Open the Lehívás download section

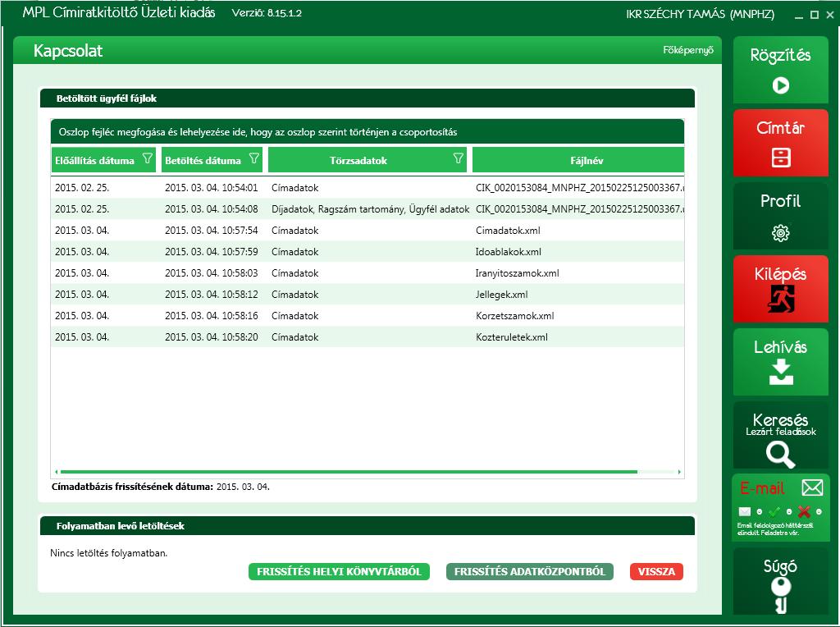781,362
